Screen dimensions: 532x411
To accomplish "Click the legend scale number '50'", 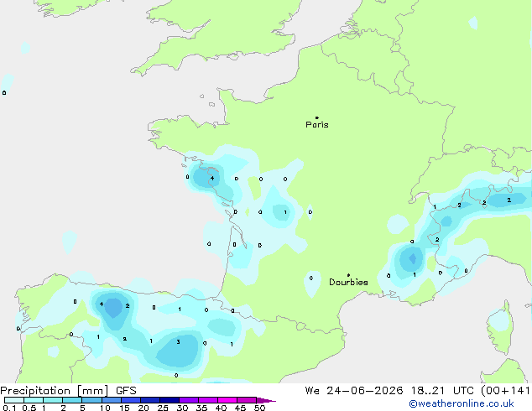I will pos(260,408).
